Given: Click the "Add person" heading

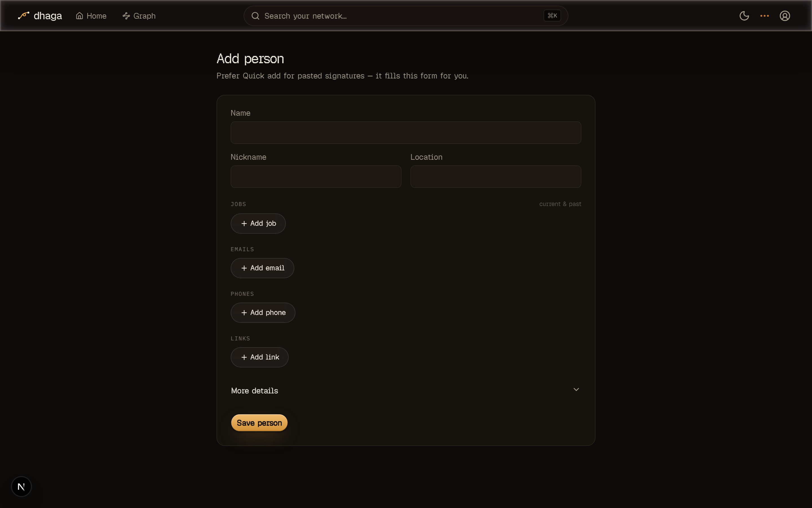Looking at the screenshot, I should [250, 59].
